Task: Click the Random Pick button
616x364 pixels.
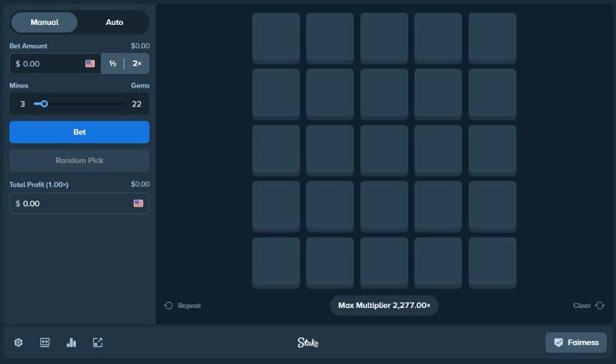Action: [x=80, y=160]
